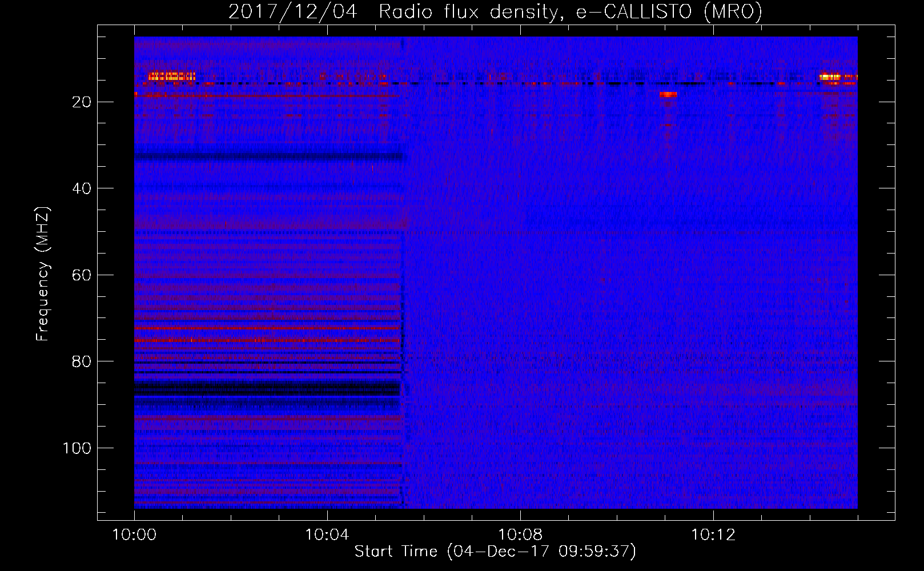
Task: Click the 10:00 time tick label
Action: (134, 534)
